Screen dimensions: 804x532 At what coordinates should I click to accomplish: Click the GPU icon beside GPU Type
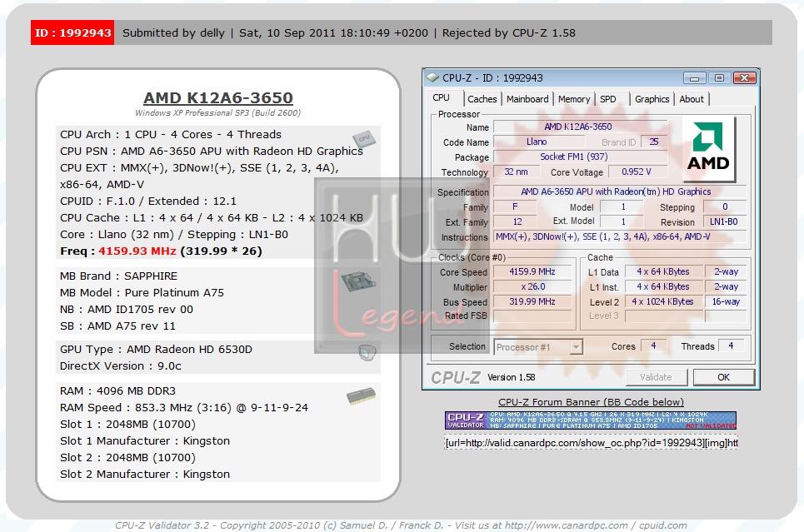click(367, 352)
